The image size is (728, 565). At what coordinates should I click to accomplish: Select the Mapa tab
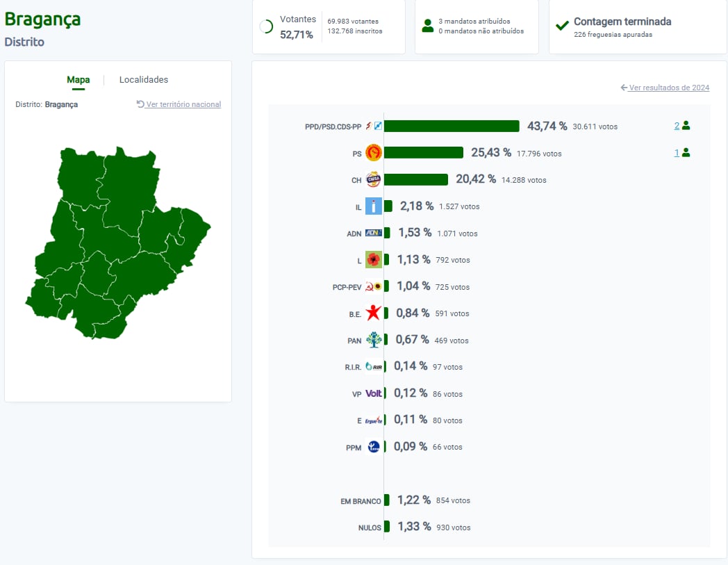(x=78, y=80)
